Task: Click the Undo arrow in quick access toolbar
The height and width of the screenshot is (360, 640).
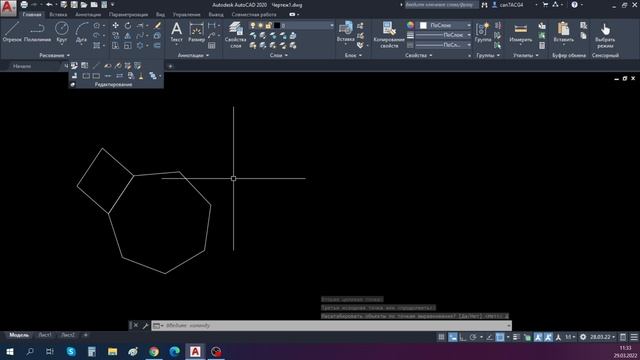Action: coord(49,5)
